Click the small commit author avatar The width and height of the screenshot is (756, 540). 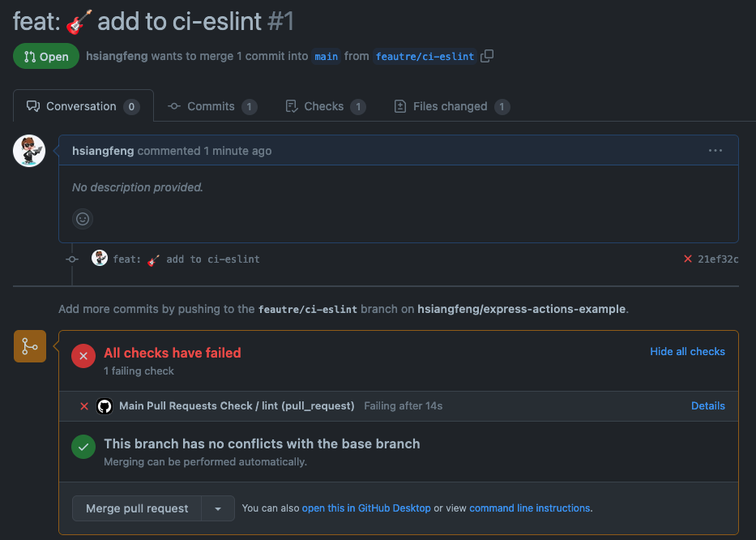(100, 259)
